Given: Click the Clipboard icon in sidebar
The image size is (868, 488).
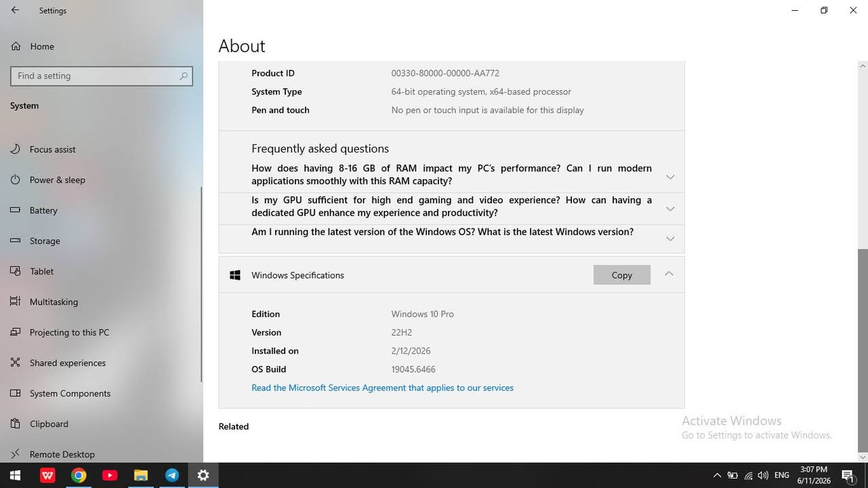Looking at the screenshot, I should (15, 424).
